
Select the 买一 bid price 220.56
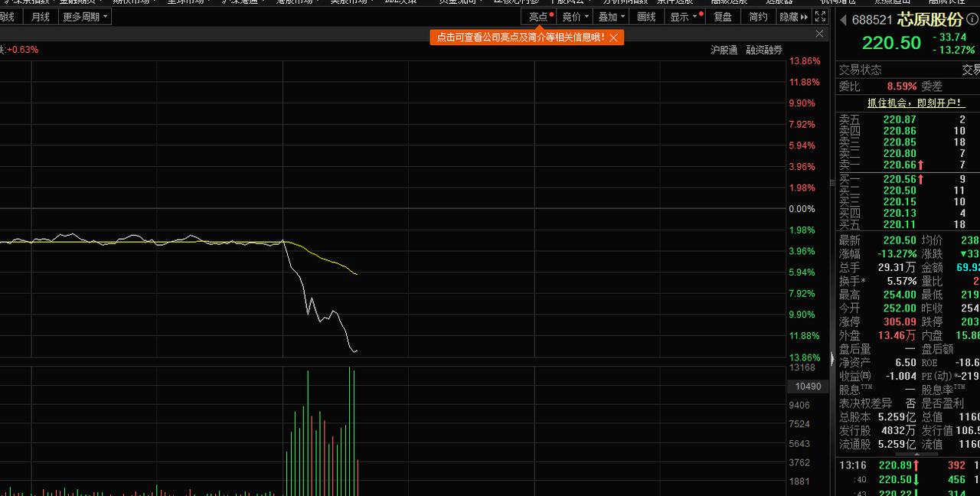click(x=900, y=179)
